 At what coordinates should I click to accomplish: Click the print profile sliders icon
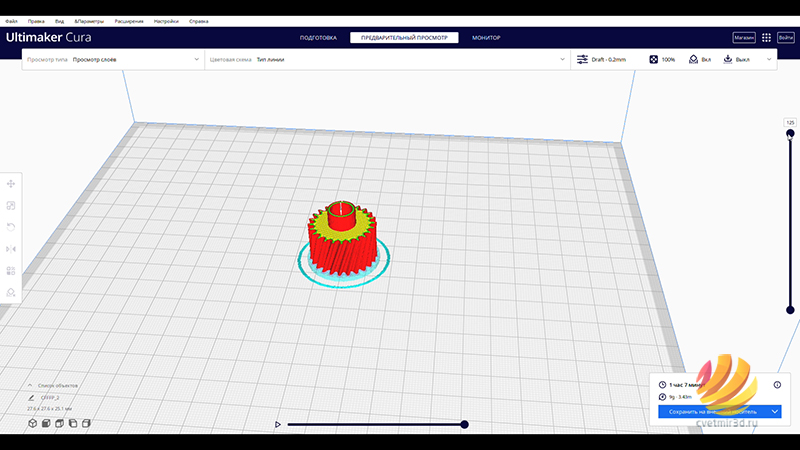(x=582, y=60)
